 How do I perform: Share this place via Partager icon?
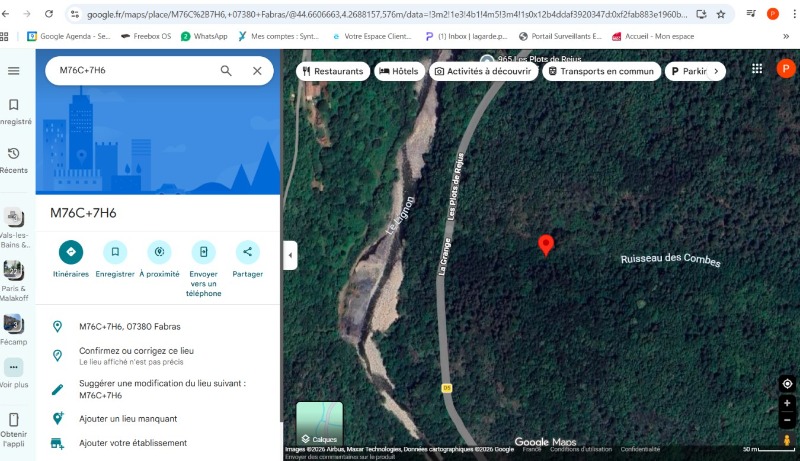(x=247, y=252)
